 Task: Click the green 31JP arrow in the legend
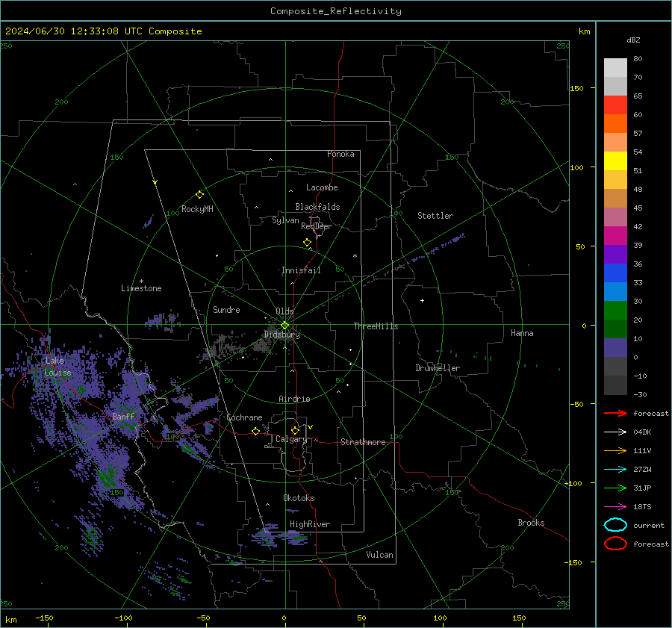tap(615, 488)
